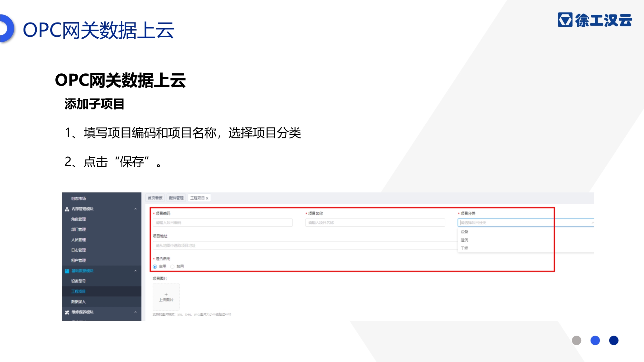Choose 设备 from the category list
Viewport: 644px width, 362px height.
464,232
